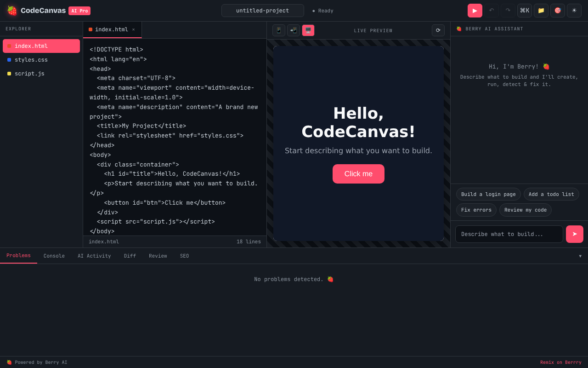Click the script src="script.js" code line
Image resolution: width=588 pixels, height=368 pixels.
click(x=156, y=222)
